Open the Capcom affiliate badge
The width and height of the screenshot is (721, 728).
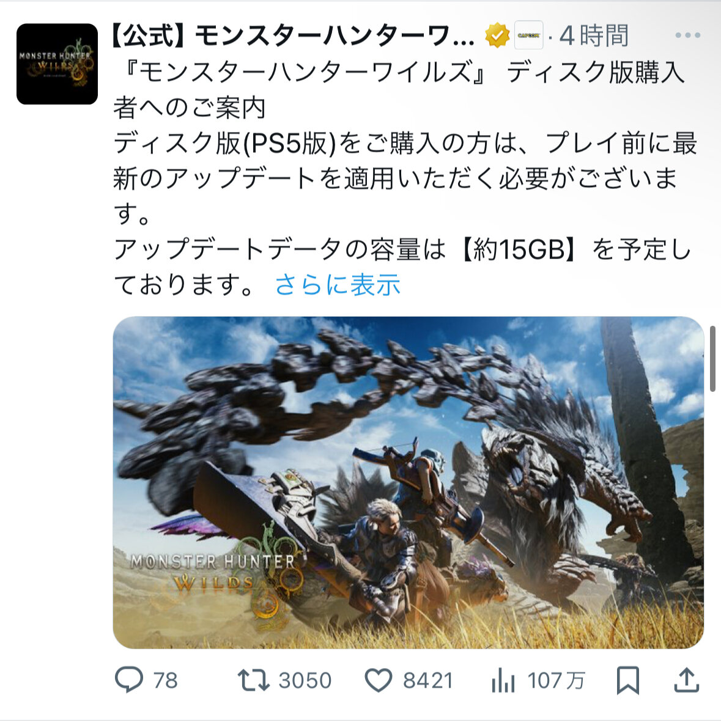pos(528,35)
